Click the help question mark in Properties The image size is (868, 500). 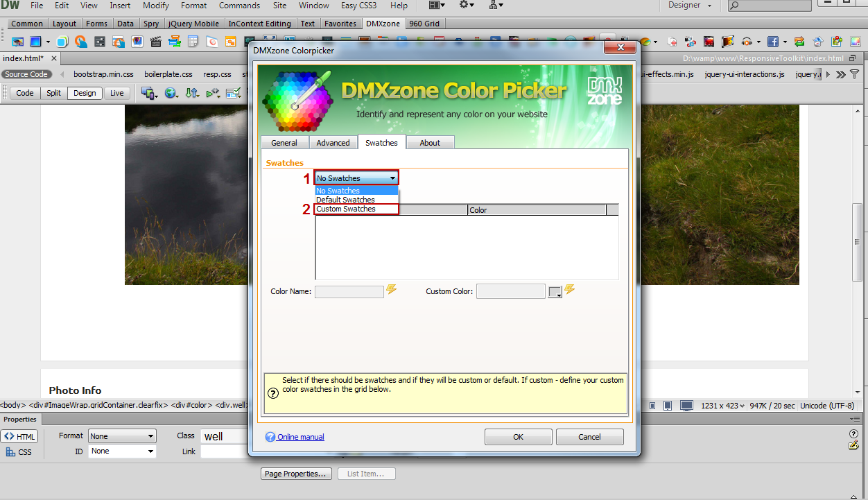click(x=854, y=434)
